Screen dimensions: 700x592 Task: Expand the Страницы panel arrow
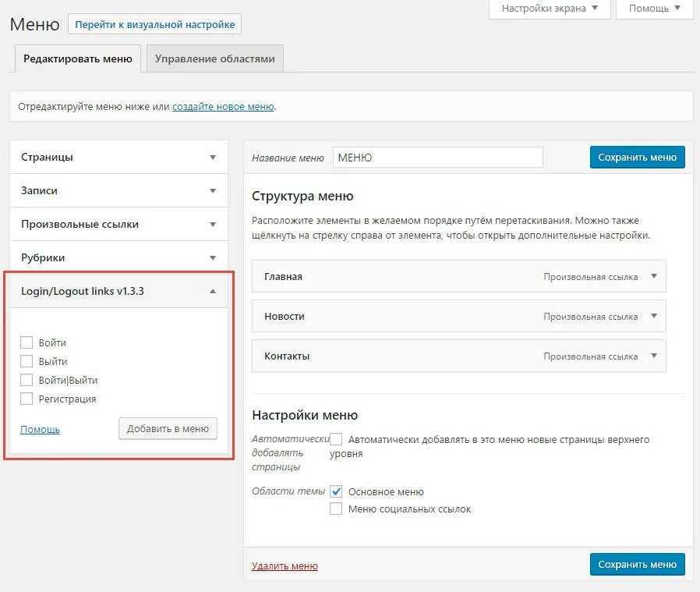coord(213,157)
